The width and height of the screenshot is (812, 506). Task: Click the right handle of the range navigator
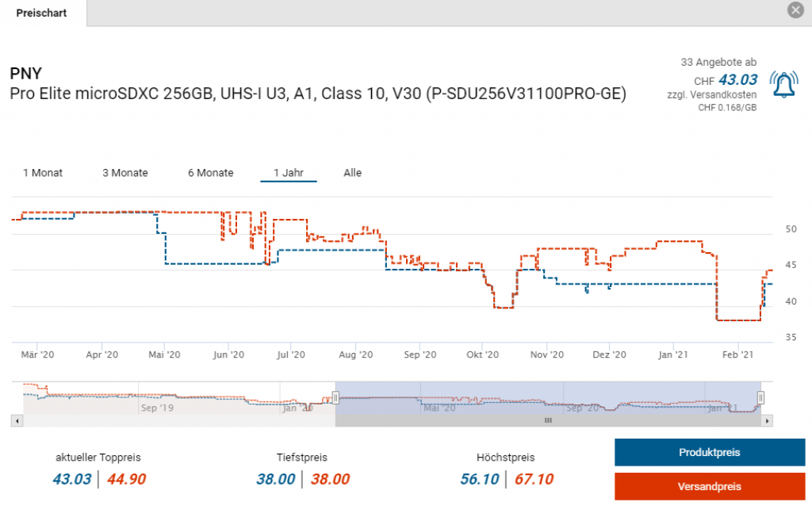760,397
